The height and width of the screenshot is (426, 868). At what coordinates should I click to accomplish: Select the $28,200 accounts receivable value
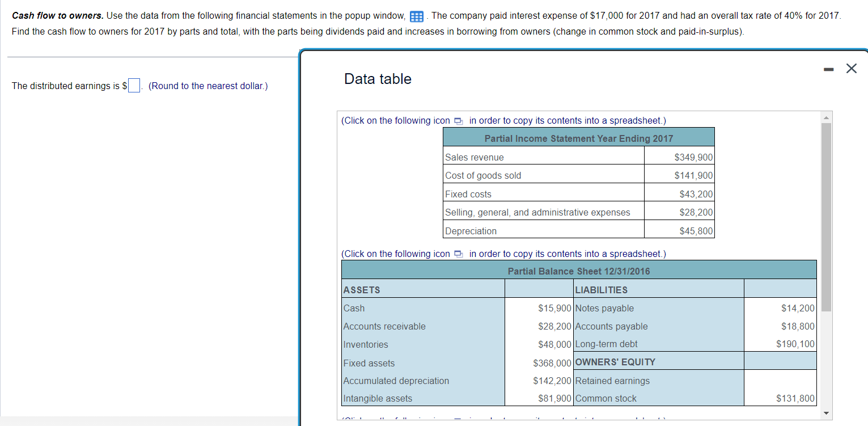tap(554, 326)
